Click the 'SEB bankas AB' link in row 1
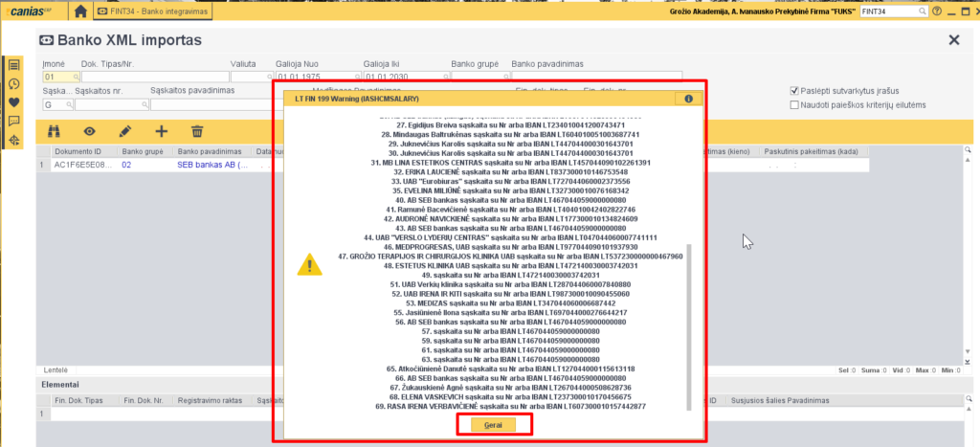Viewport: 980px width, 447px height. [x=212, y=165]
